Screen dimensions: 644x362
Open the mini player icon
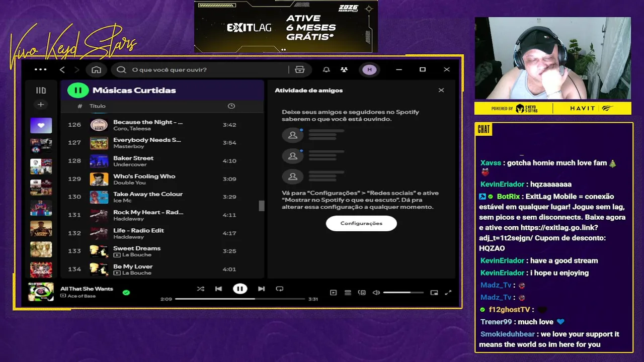[434, 293]
